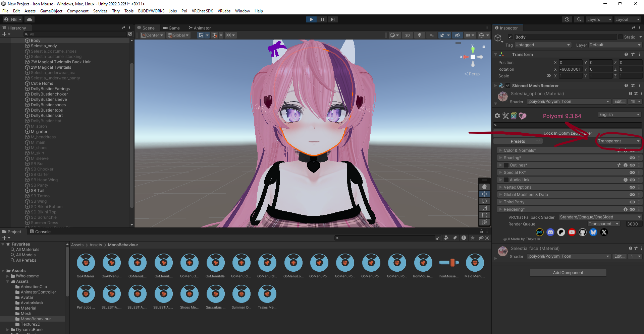Select DollyBustier choker in the Hierarchy
The width and height of the screenshot is (644, 334).
click(49, 94)
